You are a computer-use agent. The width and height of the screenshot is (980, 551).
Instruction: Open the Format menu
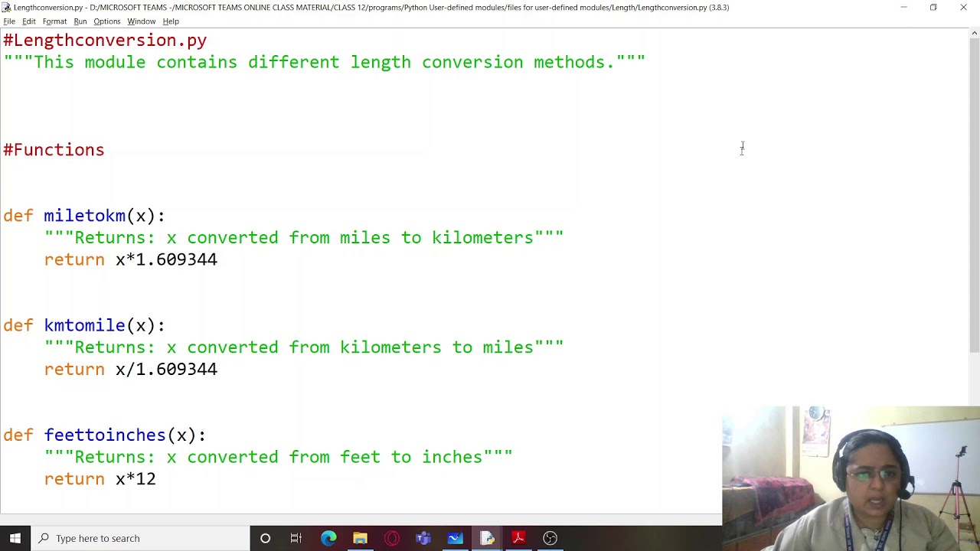point(54,21)
